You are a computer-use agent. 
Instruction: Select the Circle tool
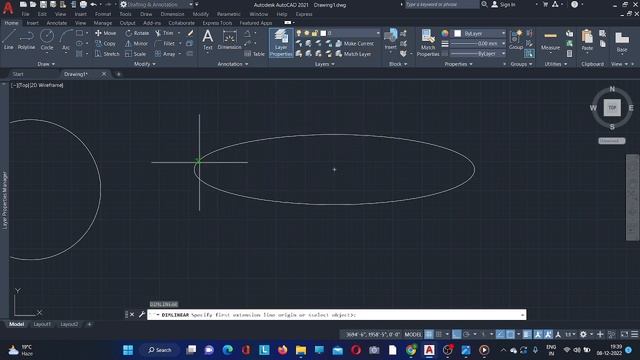tap(47, 40)
